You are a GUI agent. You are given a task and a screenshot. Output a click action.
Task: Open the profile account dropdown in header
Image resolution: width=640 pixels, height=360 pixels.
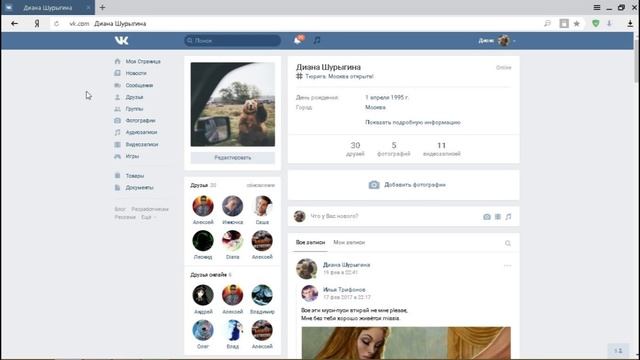(497, 40)
